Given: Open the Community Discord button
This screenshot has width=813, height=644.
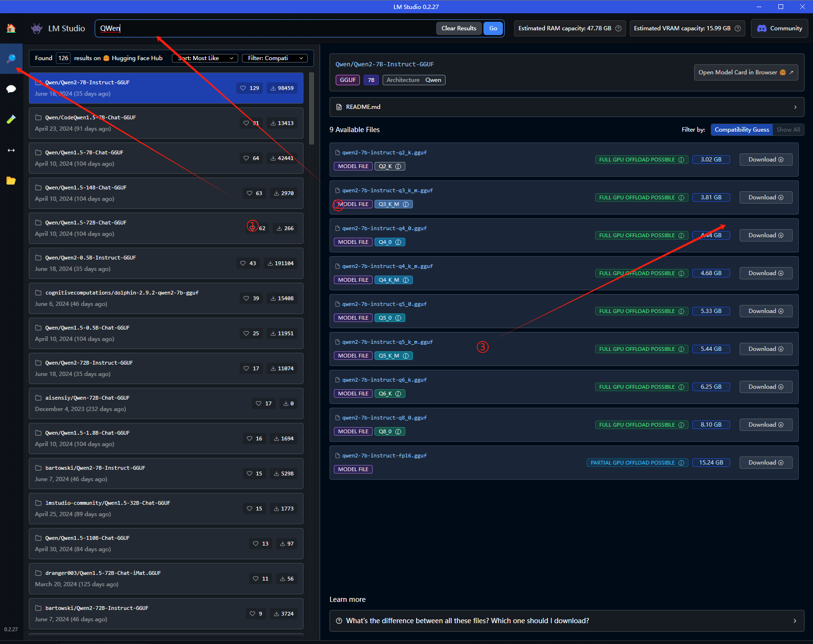Looking at the screenshot, I should pos(779,28).
